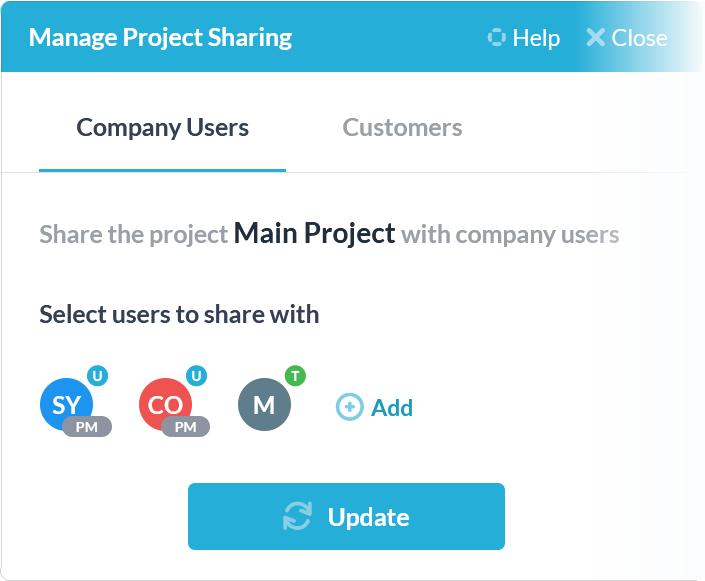Click the circled plus Add icon
Image resolution: width=705 pixels, height=581 pixels.
click(x=350, y=407)
